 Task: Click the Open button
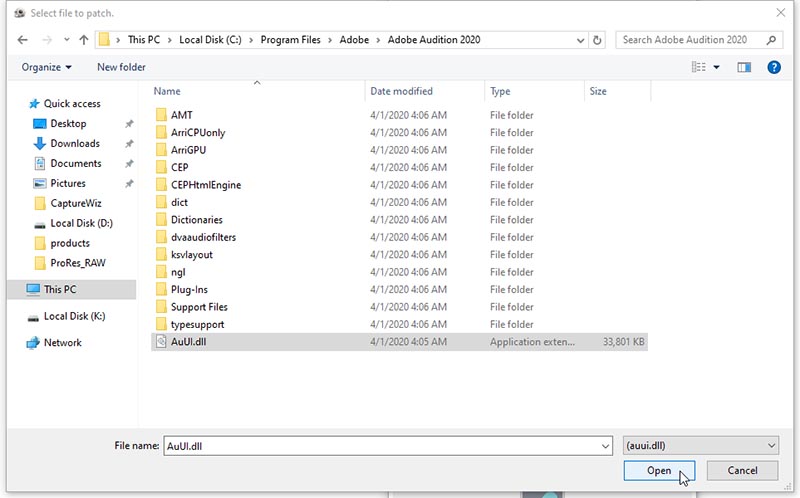click(659, 470)
